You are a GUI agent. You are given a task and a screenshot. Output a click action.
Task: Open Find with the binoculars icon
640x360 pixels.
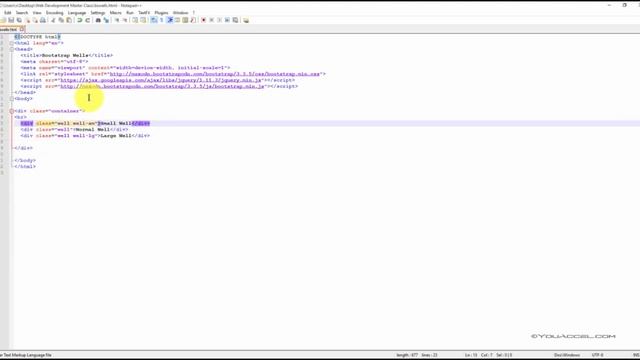click(98, 20)
